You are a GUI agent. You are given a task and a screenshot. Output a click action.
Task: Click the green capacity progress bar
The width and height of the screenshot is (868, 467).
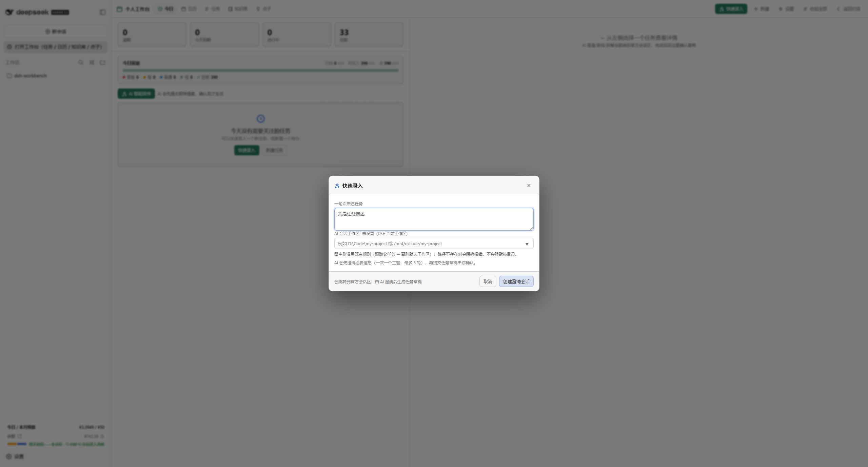click(x=260, y=70)
